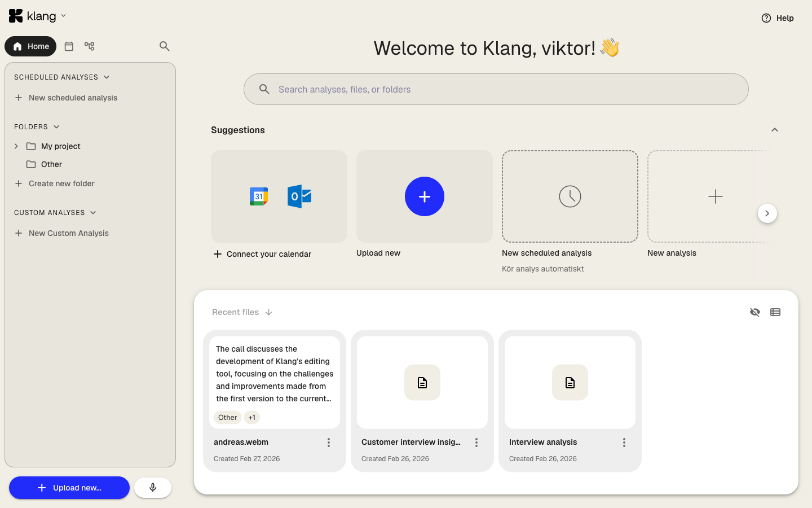The height and width of the screenshot is (508, 812).
Task: Open the workflow tree icon
Action: coord(89,46)
